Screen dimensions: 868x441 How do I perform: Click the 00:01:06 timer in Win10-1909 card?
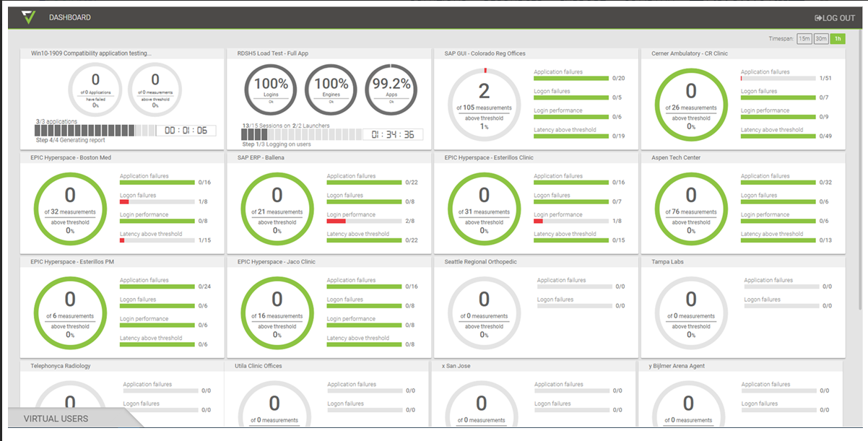point(186,131)
